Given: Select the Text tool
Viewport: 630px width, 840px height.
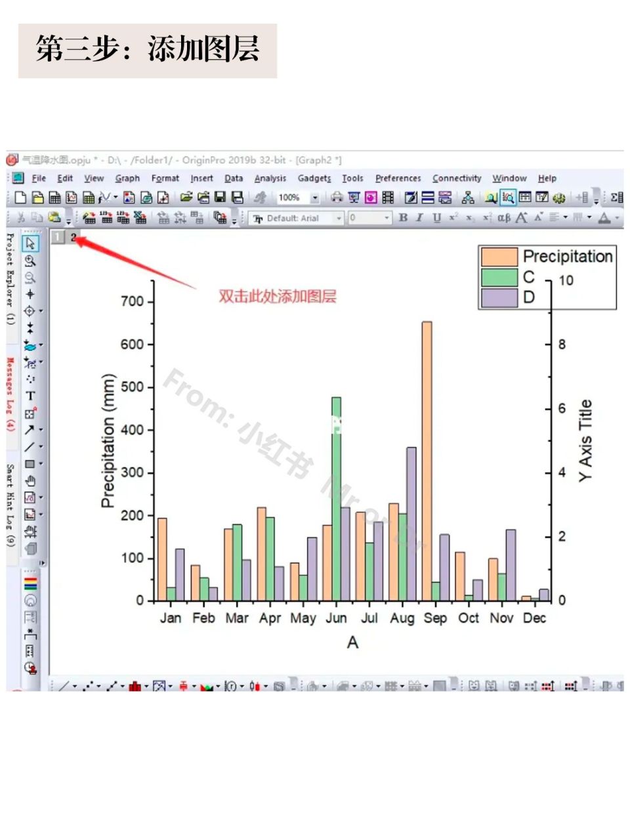Looking at the screenshot, I should coord(30,396).
